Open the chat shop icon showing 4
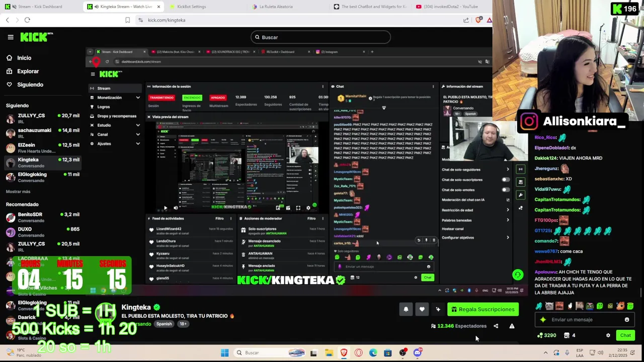Viewport: 644px width, 362px height. pyautogui.click(x=570, y=335)
